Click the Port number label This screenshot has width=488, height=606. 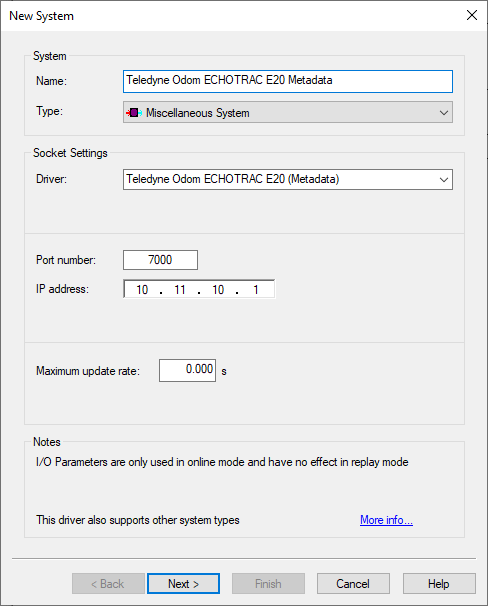tap(66, 260)
